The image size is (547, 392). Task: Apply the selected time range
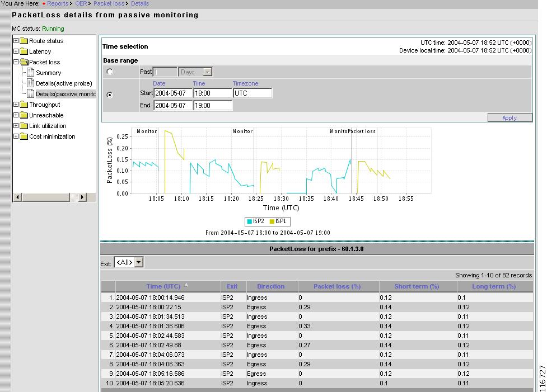[509, 117]
